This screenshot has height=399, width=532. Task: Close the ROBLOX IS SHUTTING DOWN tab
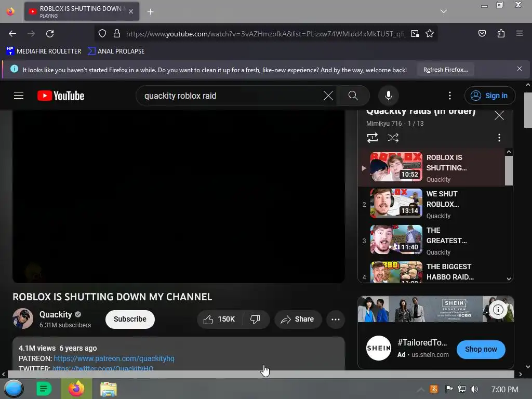[x=131, y=11]
